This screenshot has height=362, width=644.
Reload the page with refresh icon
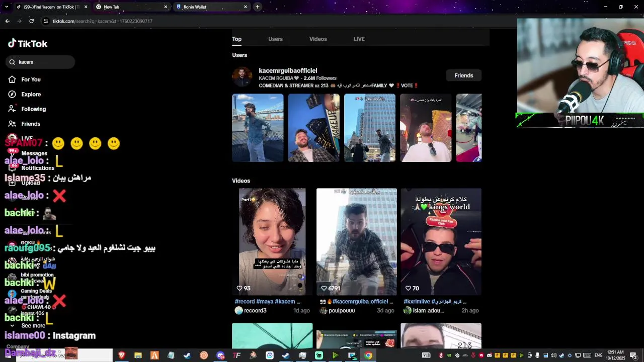click(x=31, y=21)
